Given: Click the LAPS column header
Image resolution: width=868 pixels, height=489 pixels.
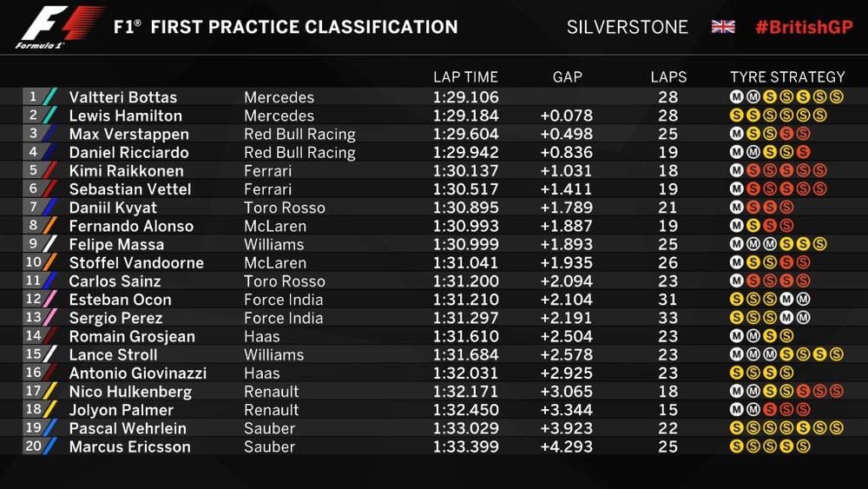Looking at the screenshot, I should [668, 77].
